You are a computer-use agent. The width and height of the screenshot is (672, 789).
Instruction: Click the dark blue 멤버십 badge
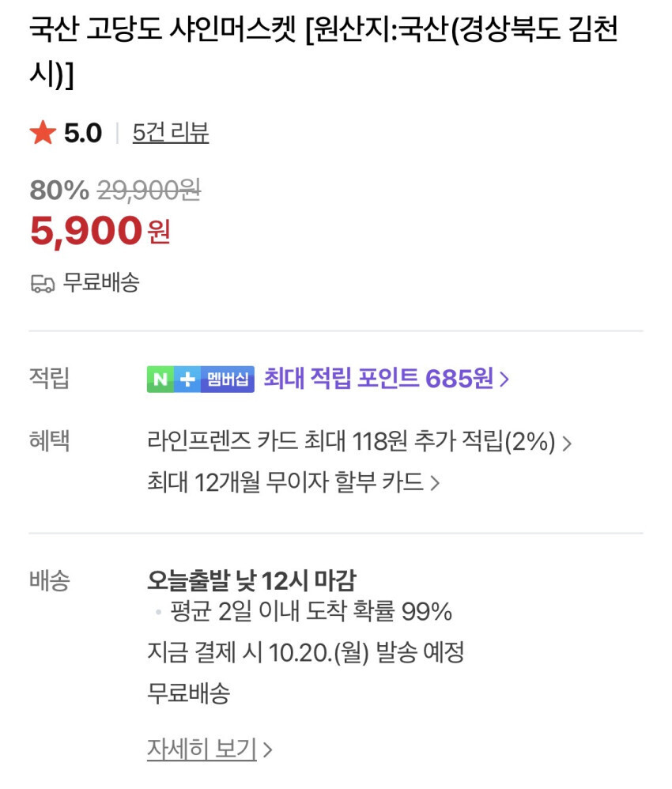click(x=227, y=379)
